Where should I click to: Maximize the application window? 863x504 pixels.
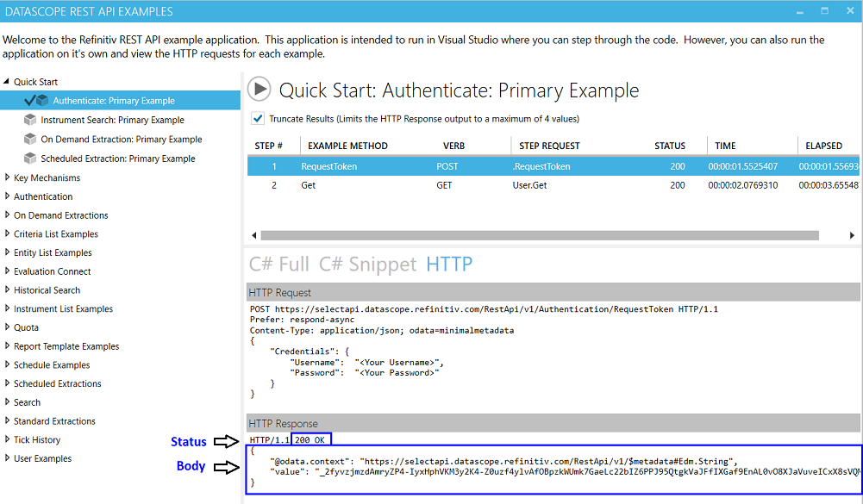(x=824, y=11)
